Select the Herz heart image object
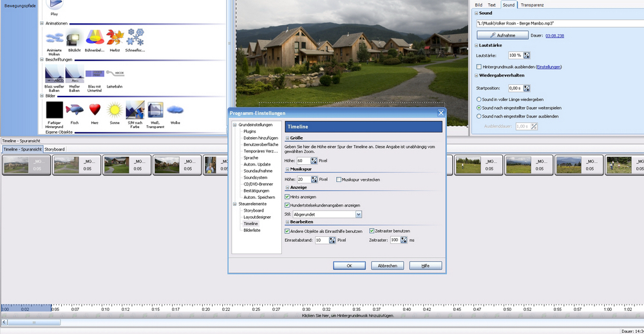The height and width of the screenshot is (334, 644). coord(95,109)
